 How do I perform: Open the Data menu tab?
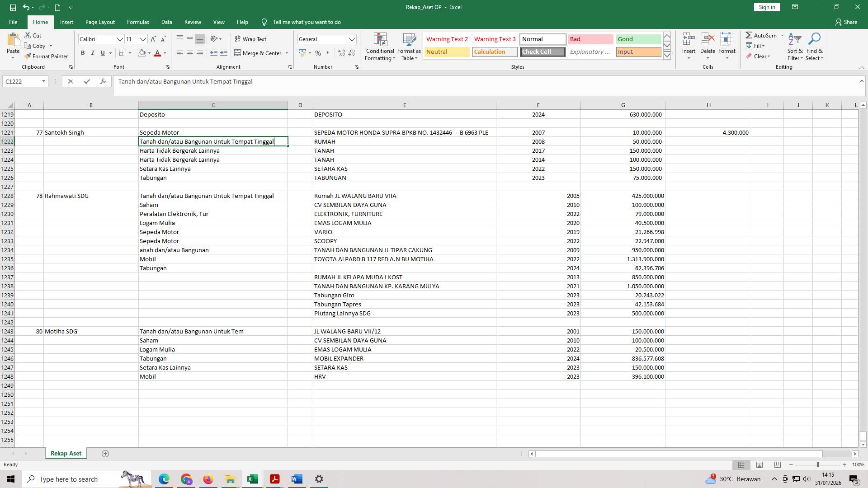(166, 22)
